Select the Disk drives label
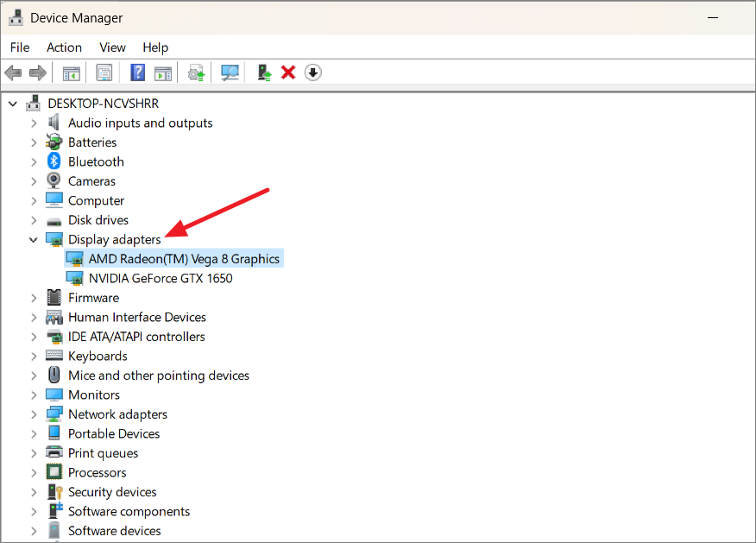The width and height of the screenshot is (756, 543). 98,220
